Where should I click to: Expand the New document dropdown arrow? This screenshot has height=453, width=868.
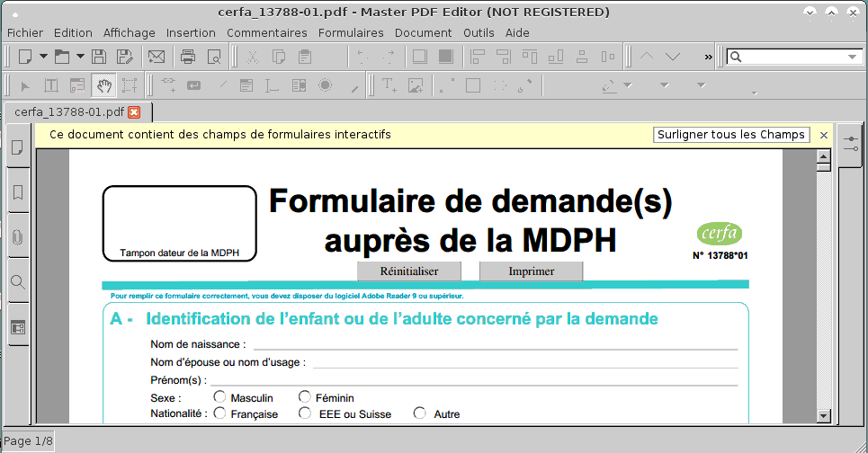tap(43, 57)
